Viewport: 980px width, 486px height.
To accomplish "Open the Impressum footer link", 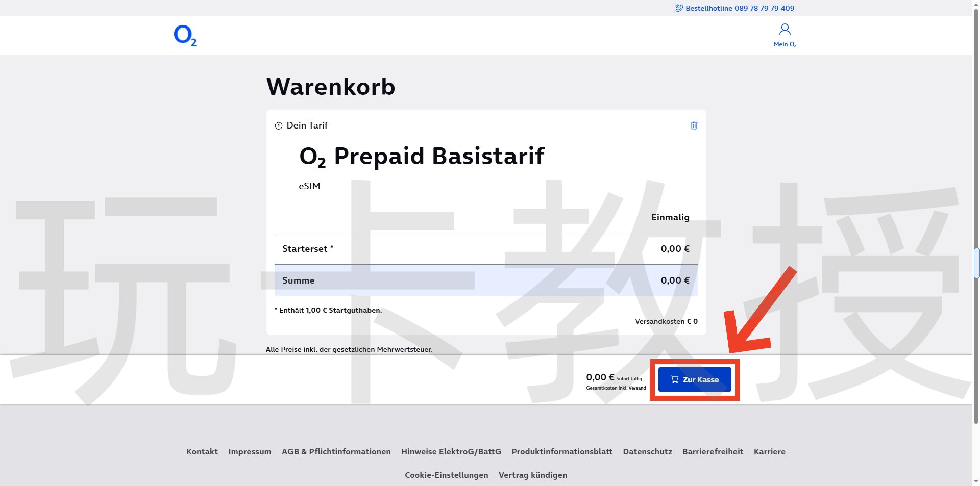I will coord(250,451).
